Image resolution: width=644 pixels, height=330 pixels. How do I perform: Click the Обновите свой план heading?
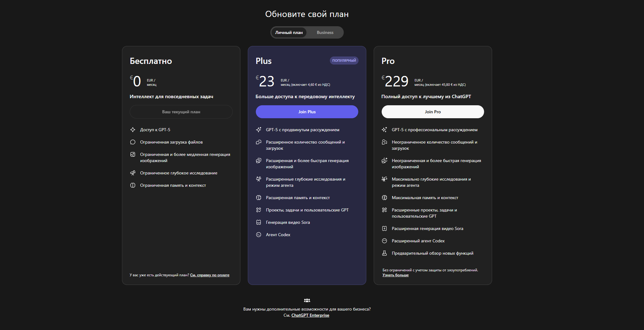coord(307,14)
